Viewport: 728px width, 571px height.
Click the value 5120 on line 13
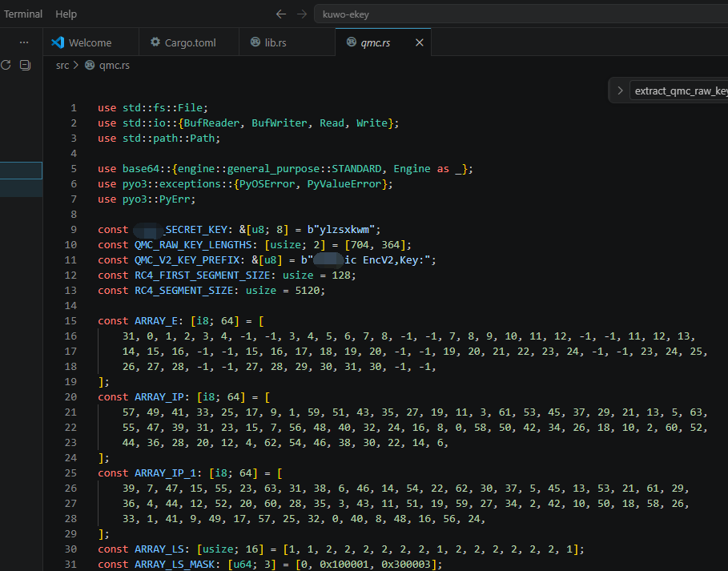pos(307,291)
